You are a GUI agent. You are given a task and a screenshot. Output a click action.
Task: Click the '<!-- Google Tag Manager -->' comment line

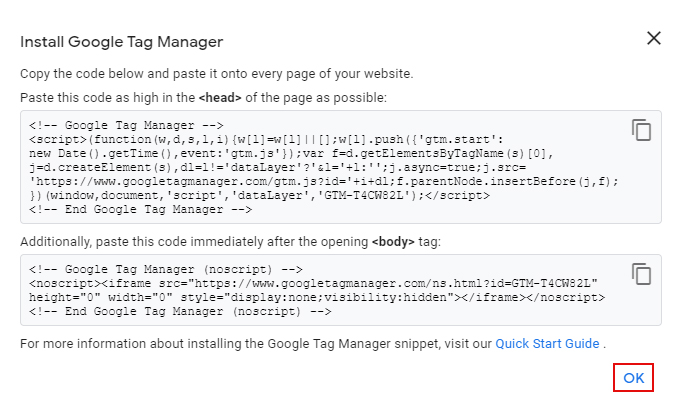point(126,126)
